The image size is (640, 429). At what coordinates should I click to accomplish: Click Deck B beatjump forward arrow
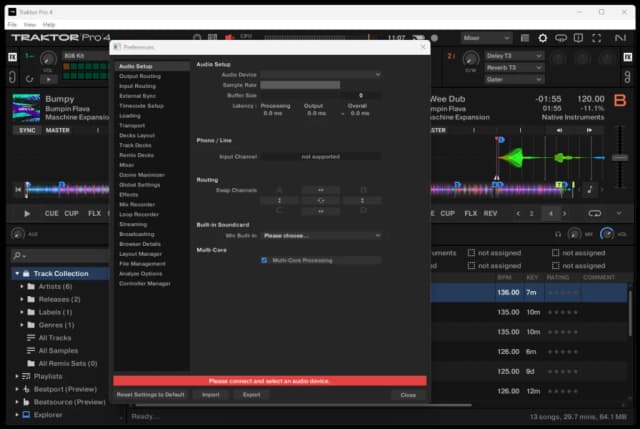[x=589, y=130]
